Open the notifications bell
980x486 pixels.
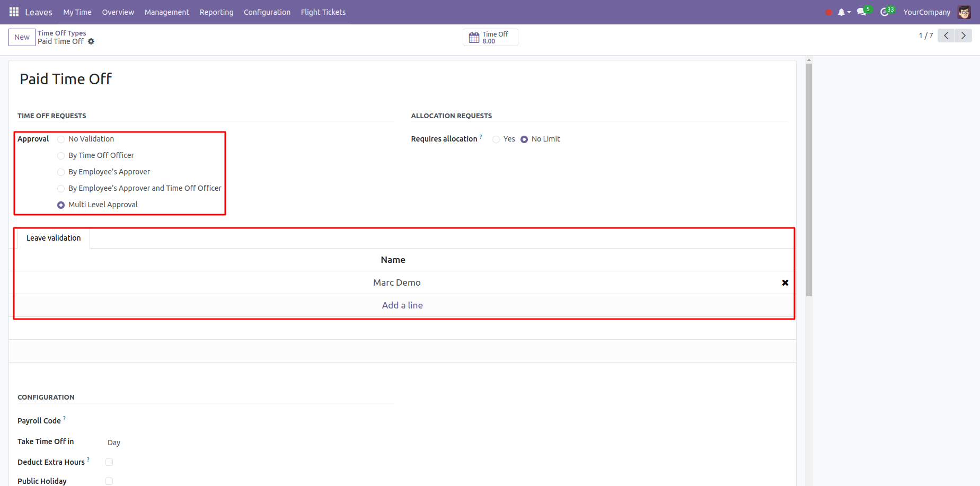[842, 12]
